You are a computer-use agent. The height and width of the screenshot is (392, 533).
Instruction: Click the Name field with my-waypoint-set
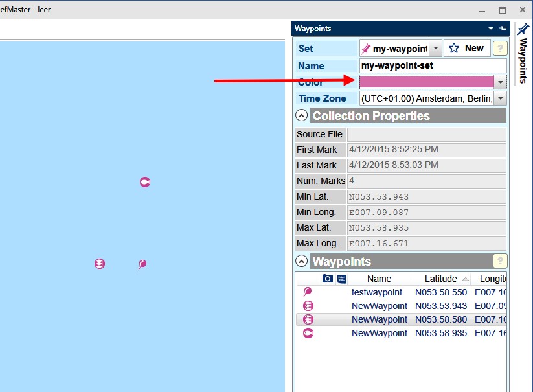click(433, 65)
